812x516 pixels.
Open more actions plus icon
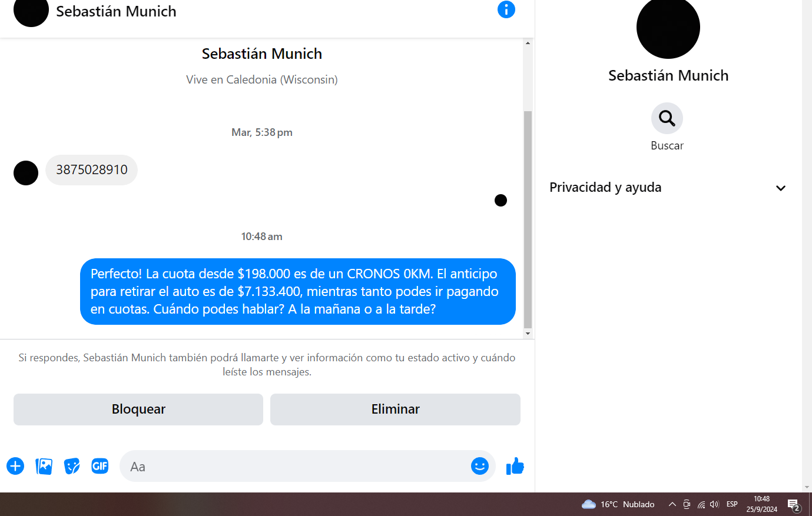pos(15,467)
